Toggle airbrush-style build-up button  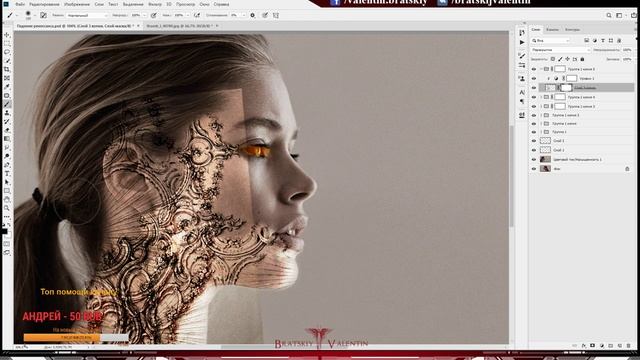pyautogui.click(x=197, y=15)
